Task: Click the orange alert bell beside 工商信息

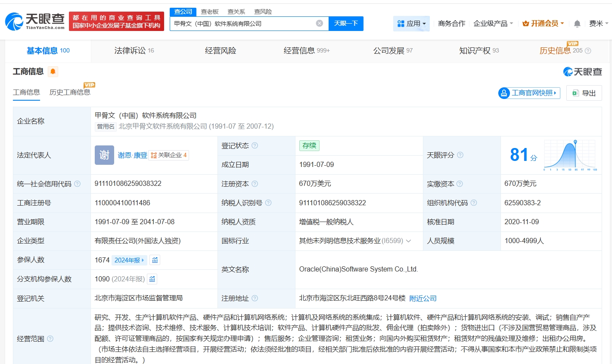Action: tap(53, 71)
